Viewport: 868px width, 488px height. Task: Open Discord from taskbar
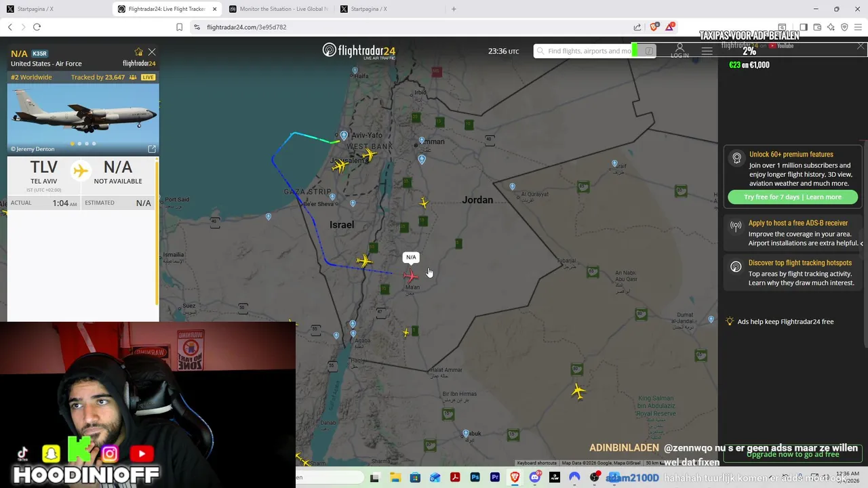534,478
